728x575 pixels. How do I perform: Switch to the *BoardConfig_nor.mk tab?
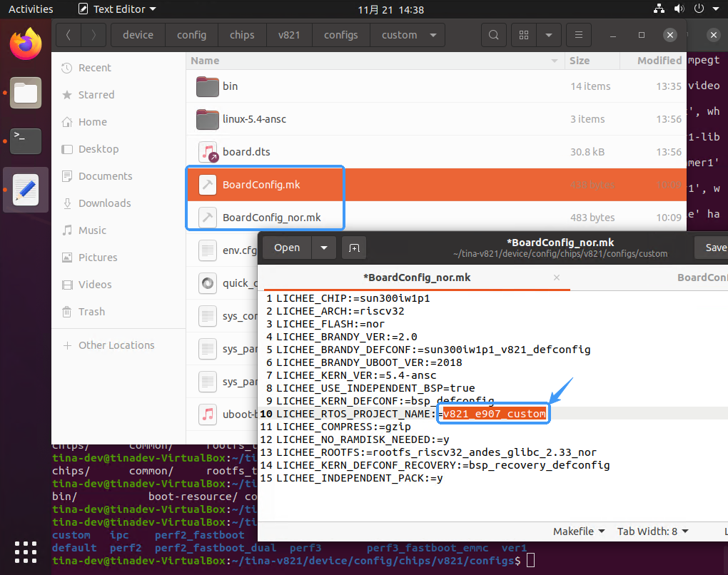click(x=417, y=278)
